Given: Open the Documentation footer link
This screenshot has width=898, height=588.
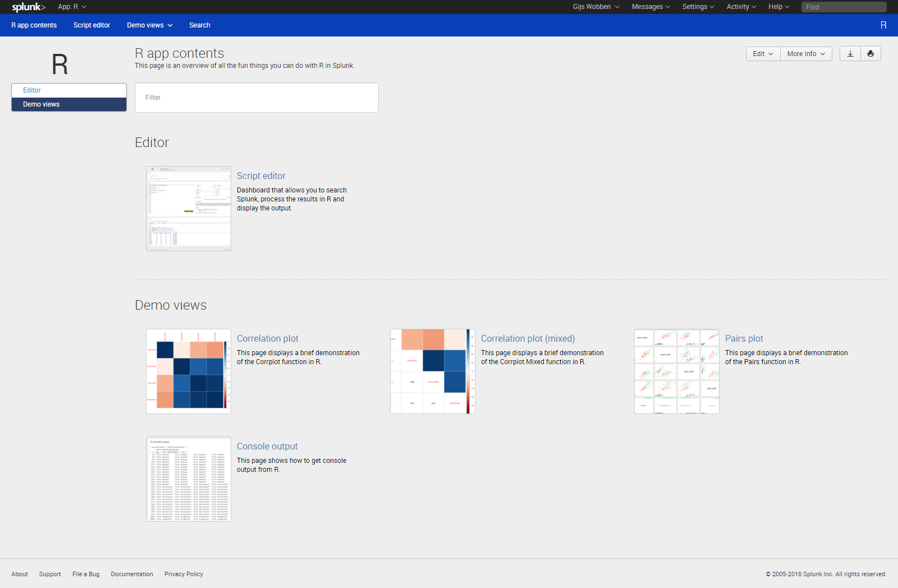Looking at the screenshot, I should (132, 574).
